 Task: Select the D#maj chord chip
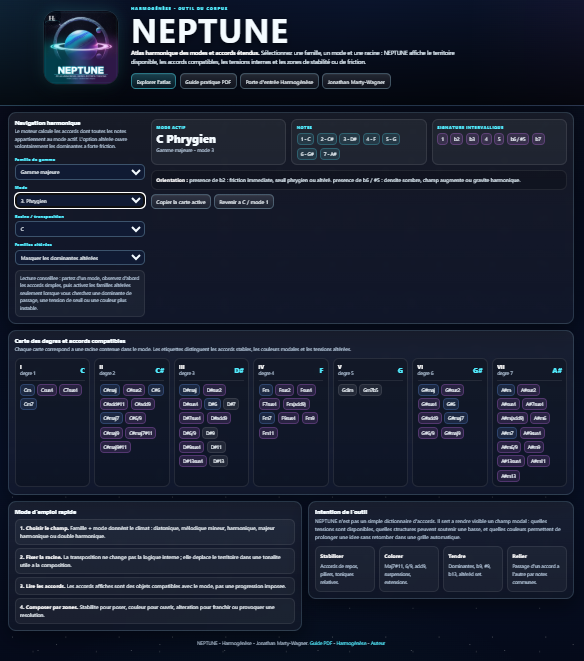(190, 390)
